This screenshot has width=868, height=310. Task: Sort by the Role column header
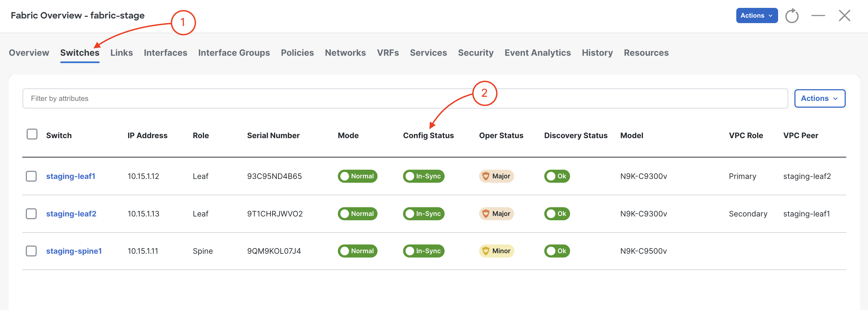pos(201,135)
